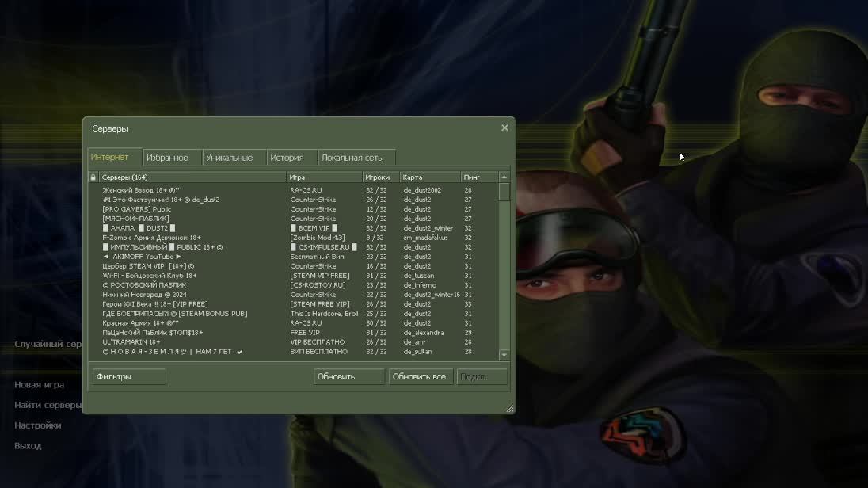This screenshot has width=868, height=488.
Task: Click map cell de_alexandra
Action: coord(424,333)
